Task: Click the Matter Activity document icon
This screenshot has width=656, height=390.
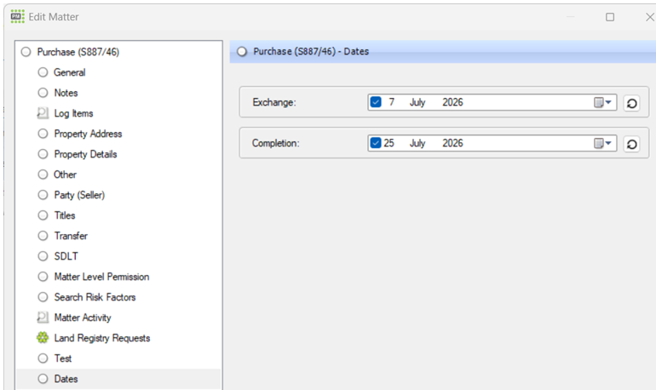Action: 43,317
